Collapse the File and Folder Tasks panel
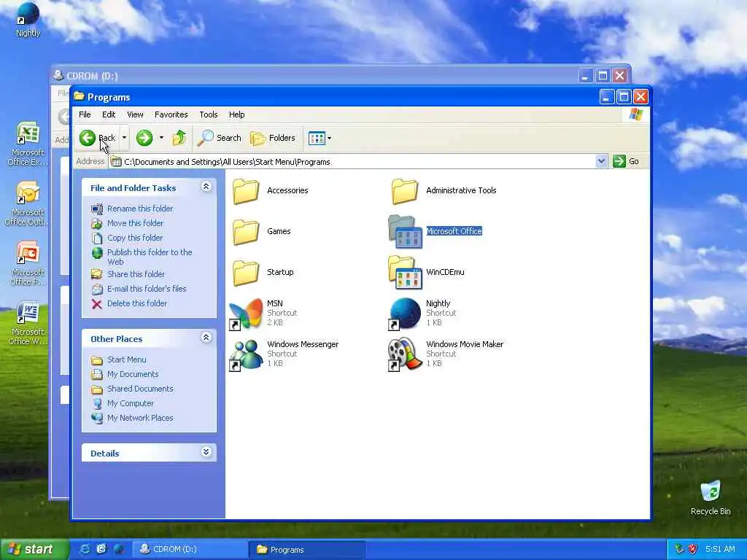747x560 pixels. tap(206, 187)
